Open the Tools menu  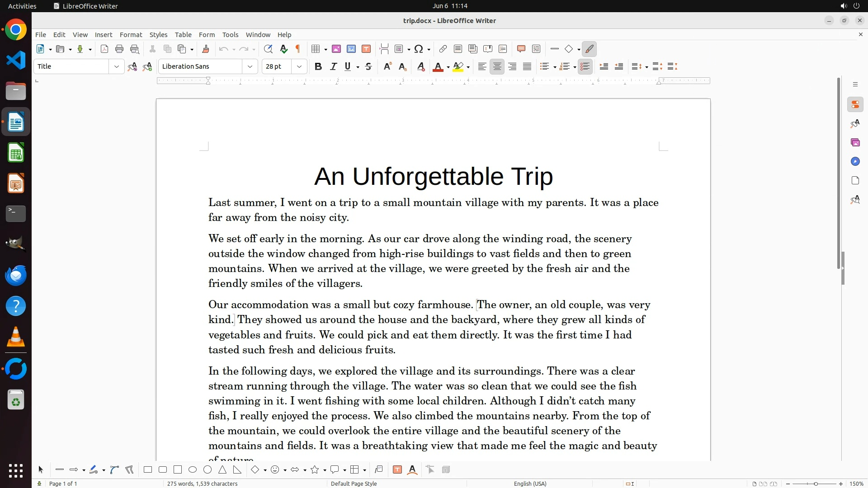pos(230,35)
